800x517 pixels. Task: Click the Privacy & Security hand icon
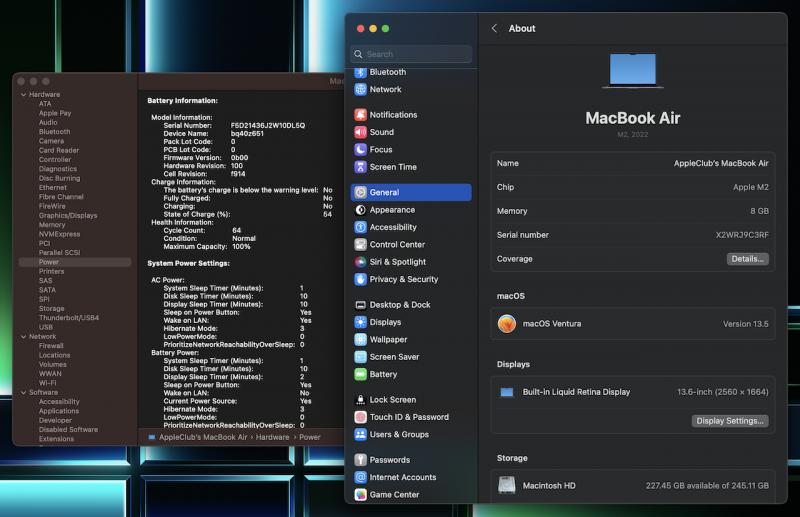point(361,279)
